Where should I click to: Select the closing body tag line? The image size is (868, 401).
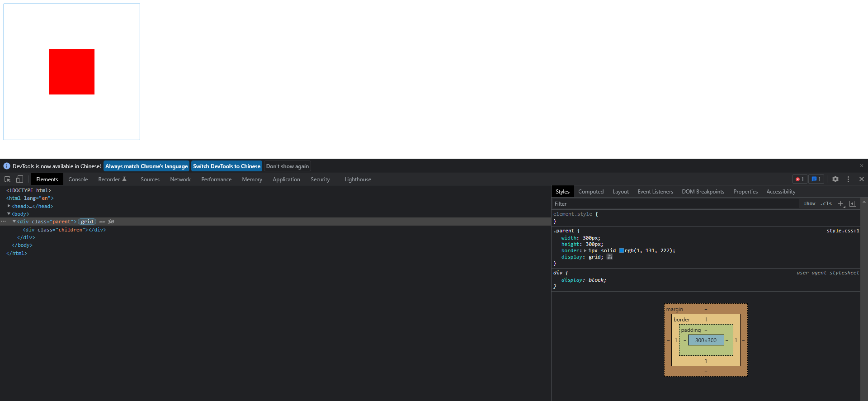pos(22,245)
